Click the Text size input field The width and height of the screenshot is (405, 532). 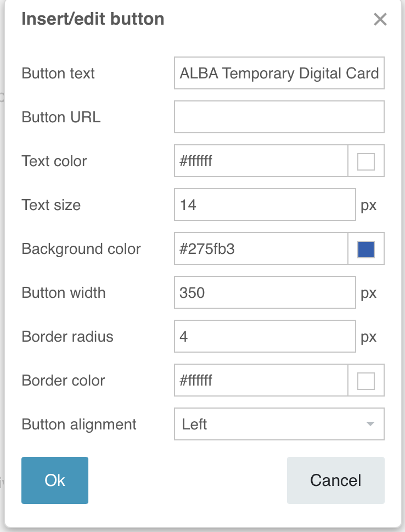265,205
